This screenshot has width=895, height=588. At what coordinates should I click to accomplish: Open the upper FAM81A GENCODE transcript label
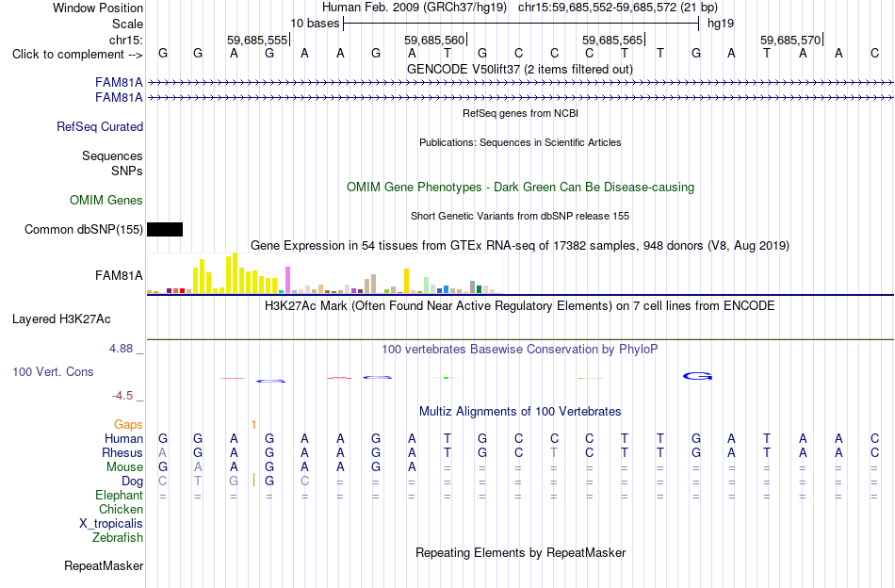119,82
